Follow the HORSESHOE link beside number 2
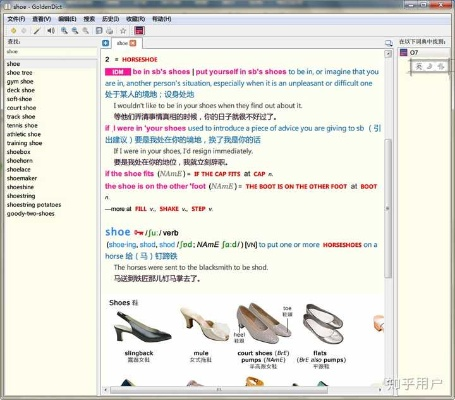 pos(140,60)
